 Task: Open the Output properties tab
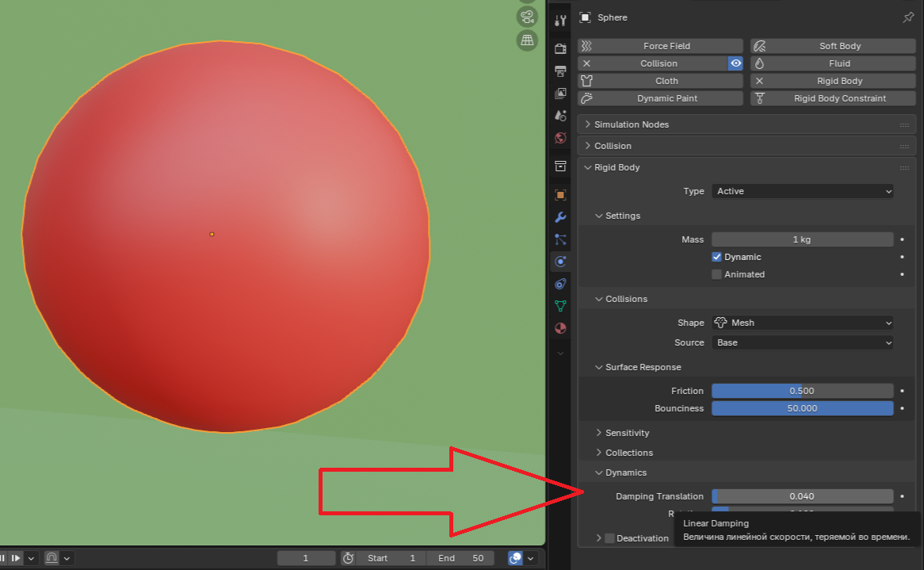click(x=560, y=71)
